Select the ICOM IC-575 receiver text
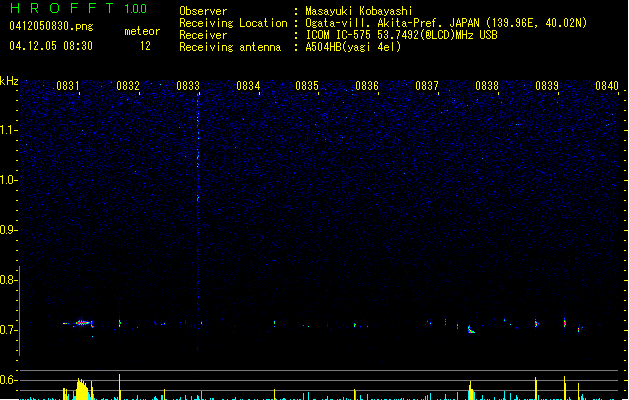Viewport: 629px width, 400px height. (401, 35)
